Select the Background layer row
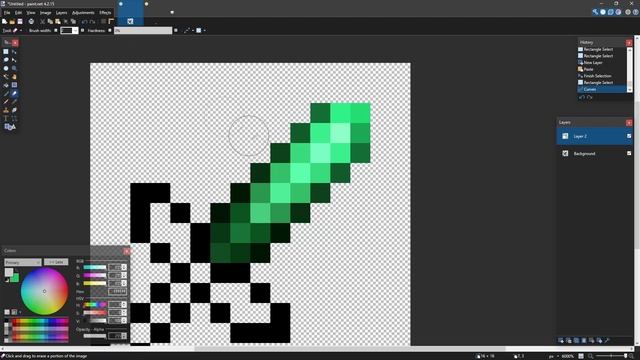The height and width of the screenshot is (360, 640). point(594,153)
